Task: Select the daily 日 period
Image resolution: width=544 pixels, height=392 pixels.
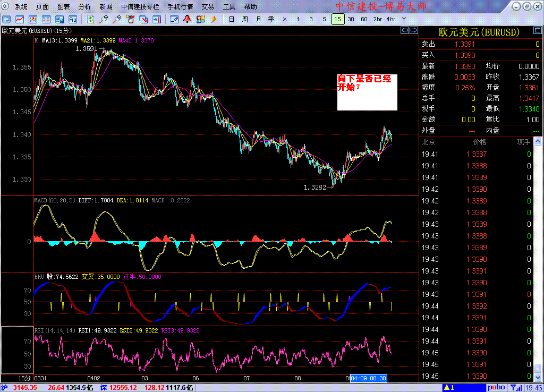Action: [x=232, y=20]
